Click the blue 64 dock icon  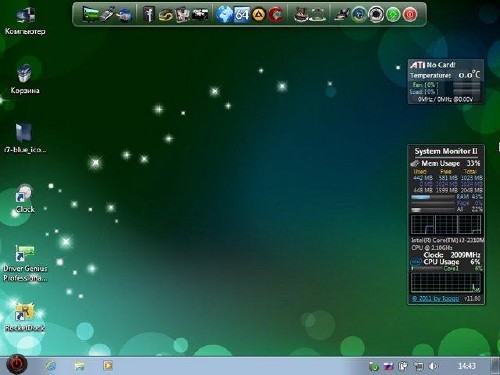242,15
